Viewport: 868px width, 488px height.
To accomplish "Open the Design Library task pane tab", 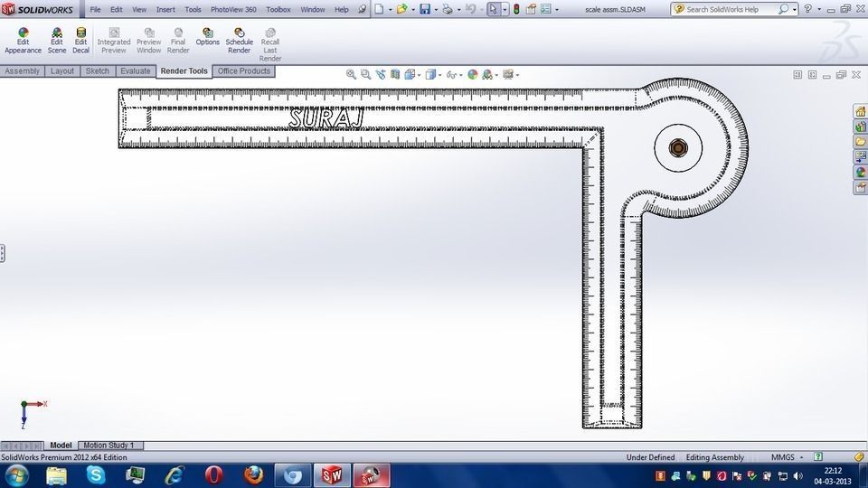I will point(860,127).
